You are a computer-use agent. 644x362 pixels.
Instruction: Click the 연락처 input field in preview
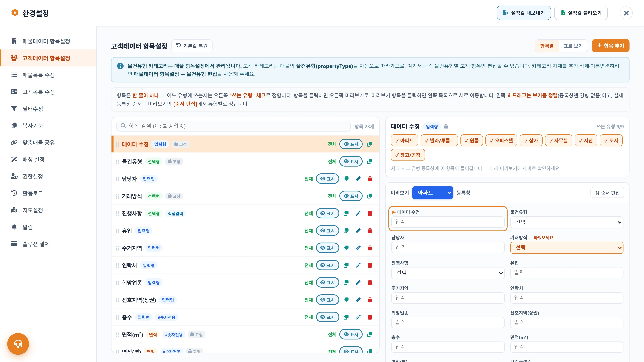566,298
